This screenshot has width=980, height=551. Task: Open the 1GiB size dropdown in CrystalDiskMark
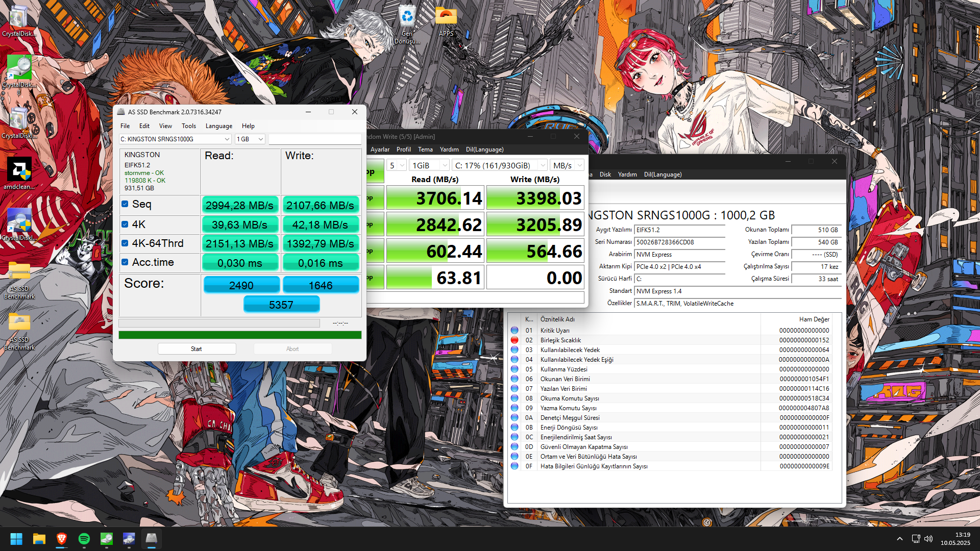point(429,165)
